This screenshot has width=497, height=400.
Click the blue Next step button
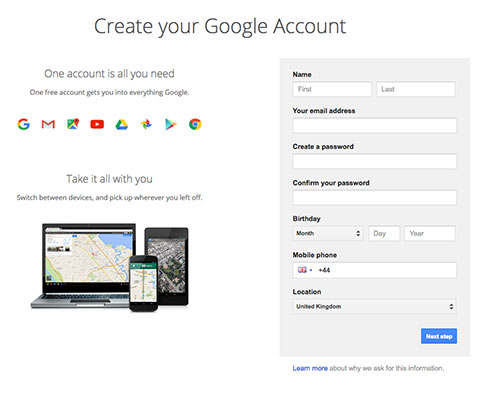[439, 336]
